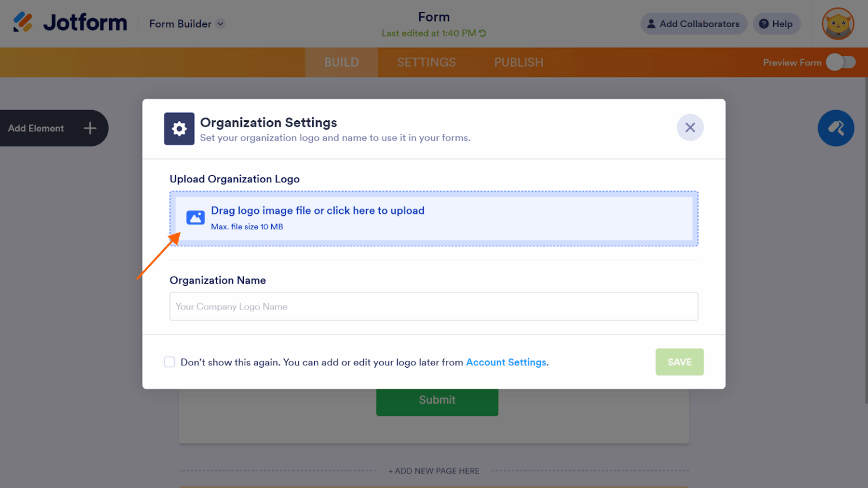Open the Account Settings link

[506, 362]
